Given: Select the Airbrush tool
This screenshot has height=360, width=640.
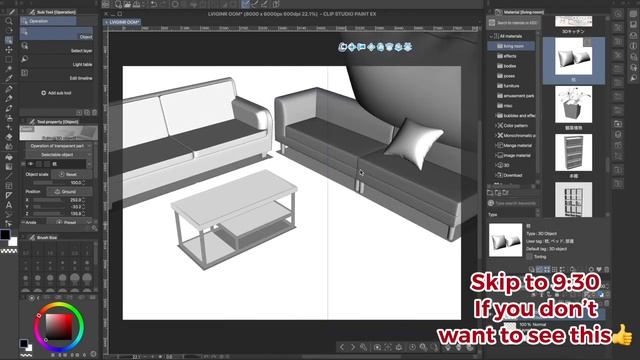Looking at the screenshot, I should tap(9, 118).
